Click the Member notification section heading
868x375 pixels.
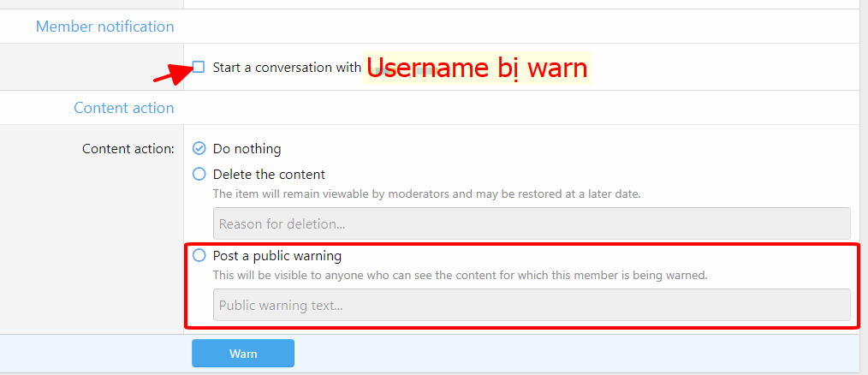pyautogui.click(x=104, y=27)
